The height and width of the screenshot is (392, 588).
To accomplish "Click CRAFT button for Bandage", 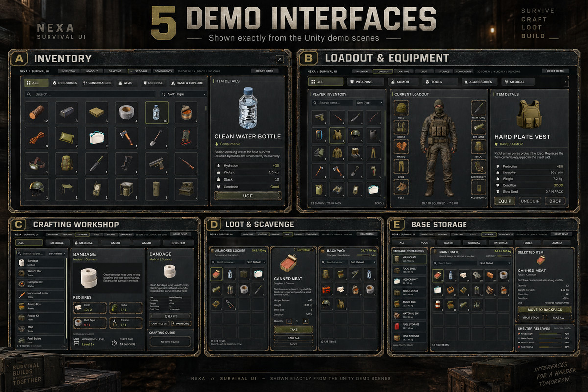I will [171, 316].
